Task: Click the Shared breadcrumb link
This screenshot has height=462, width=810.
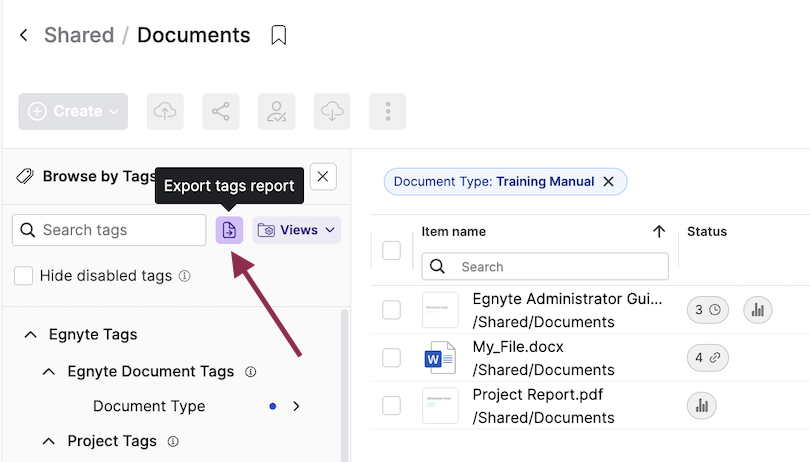Action: (x=79, y=36)
